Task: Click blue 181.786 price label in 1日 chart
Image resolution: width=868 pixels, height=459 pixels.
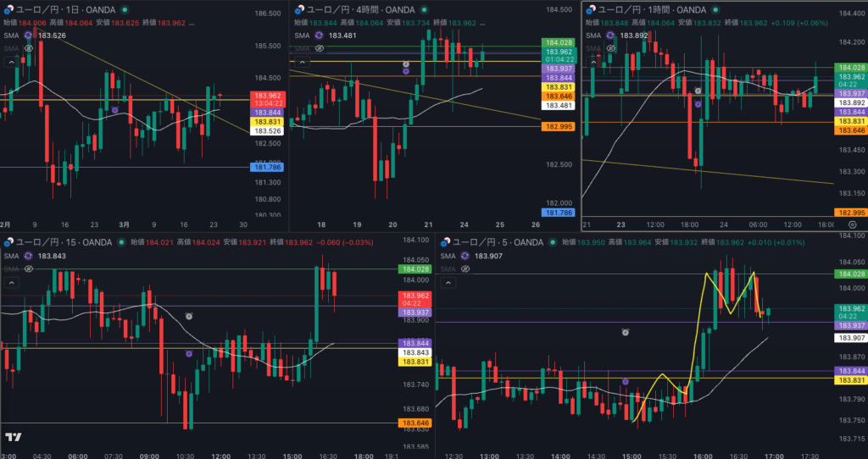Action: pos(268,167)
